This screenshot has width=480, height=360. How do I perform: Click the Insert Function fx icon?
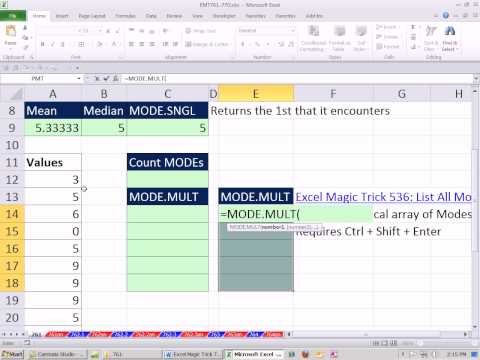pos(115,79)
